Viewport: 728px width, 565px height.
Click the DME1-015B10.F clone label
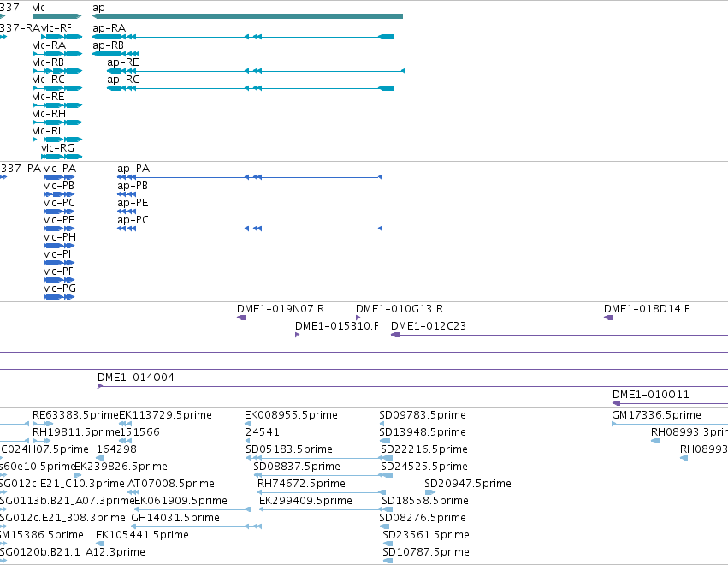[337, 326]
